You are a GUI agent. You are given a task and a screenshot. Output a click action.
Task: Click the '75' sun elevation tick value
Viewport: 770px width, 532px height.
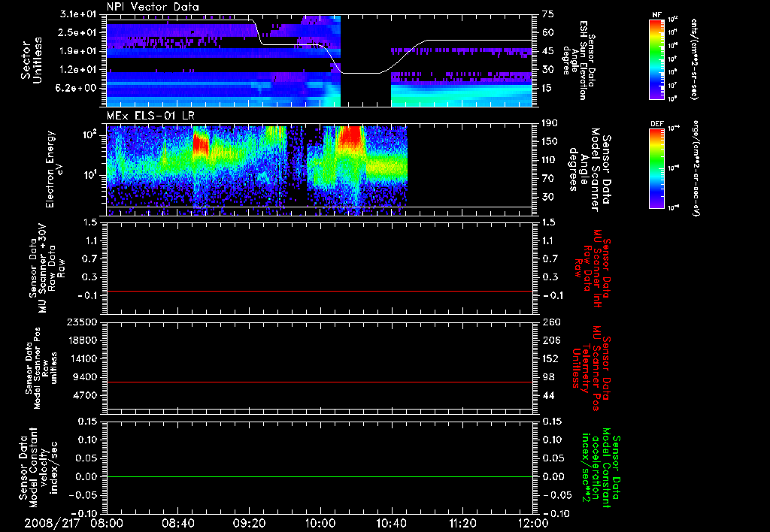coord(548,14)
